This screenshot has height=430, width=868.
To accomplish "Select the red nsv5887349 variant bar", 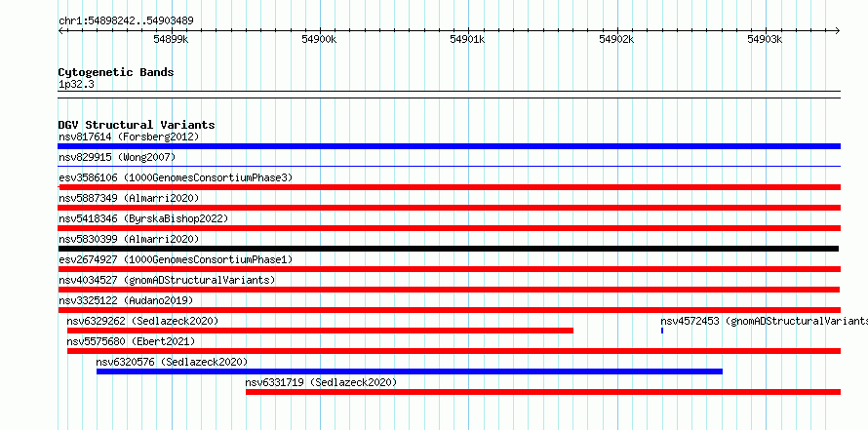I will [449, 208].
